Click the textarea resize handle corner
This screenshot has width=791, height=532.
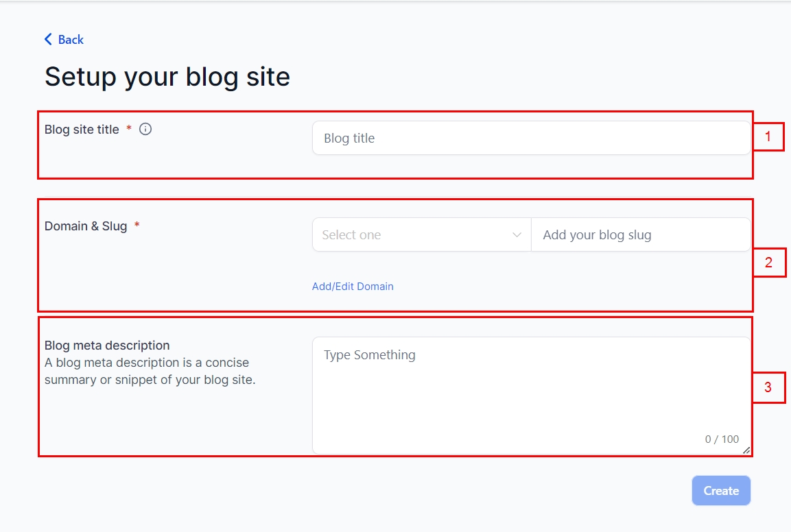pyautogui.click(x=746, y=450)
